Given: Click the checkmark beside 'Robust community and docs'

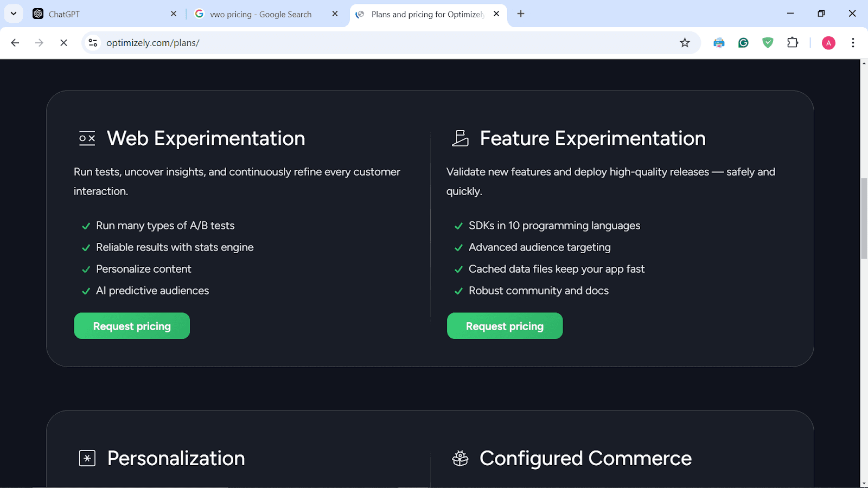Looking at the screenshot, I should click(x=458, y=291).
